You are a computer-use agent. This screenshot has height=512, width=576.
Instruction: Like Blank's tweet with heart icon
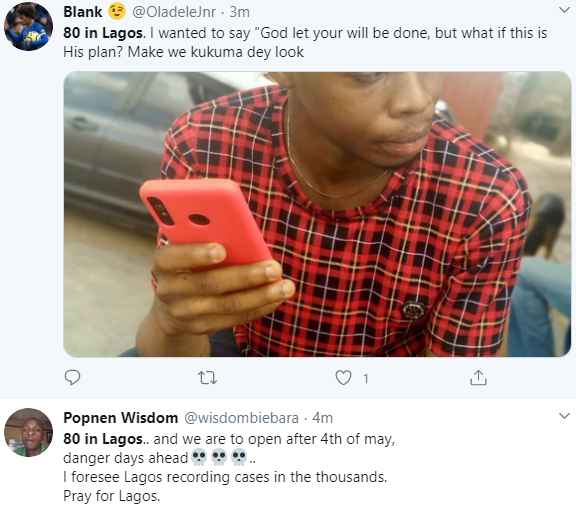tap(343, 378)
